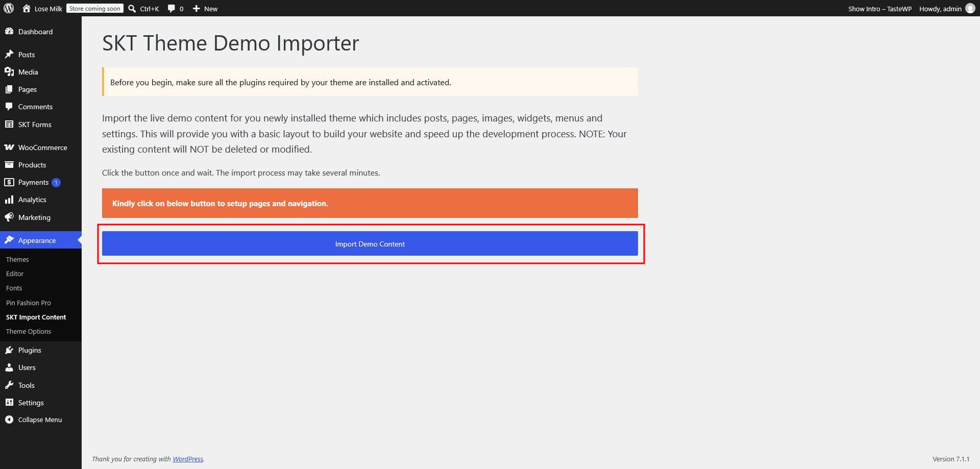Open Analytics menu label
Viewport: 980px width, 469px height.
pos(32,200)
